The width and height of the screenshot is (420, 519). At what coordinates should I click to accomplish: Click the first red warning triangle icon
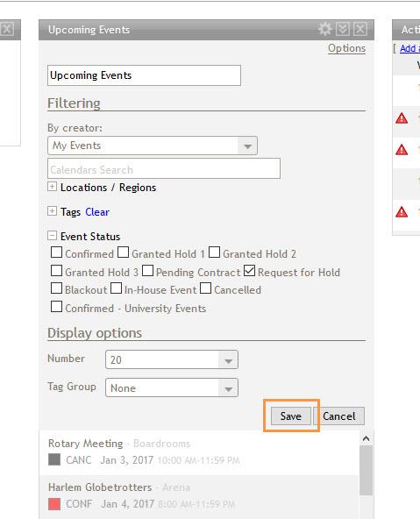pos(402,118)
